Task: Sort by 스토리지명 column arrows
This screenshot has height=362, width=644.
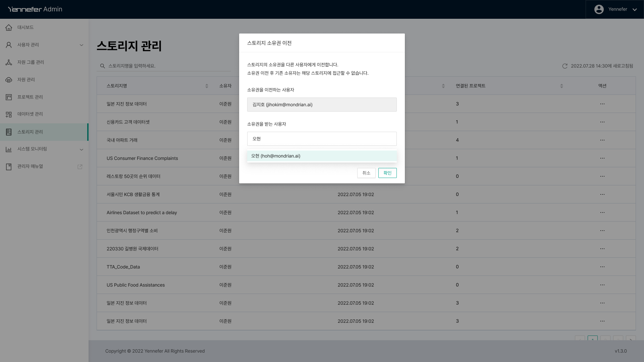Action: click(207, 86)
